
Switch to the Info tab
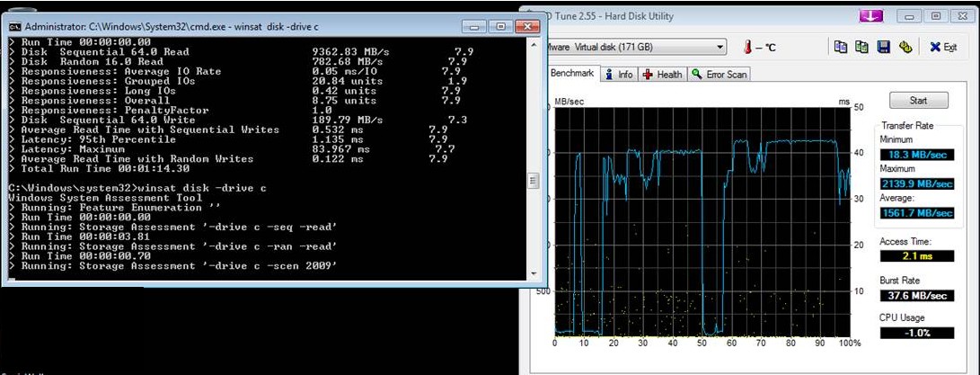click(620, 75)
